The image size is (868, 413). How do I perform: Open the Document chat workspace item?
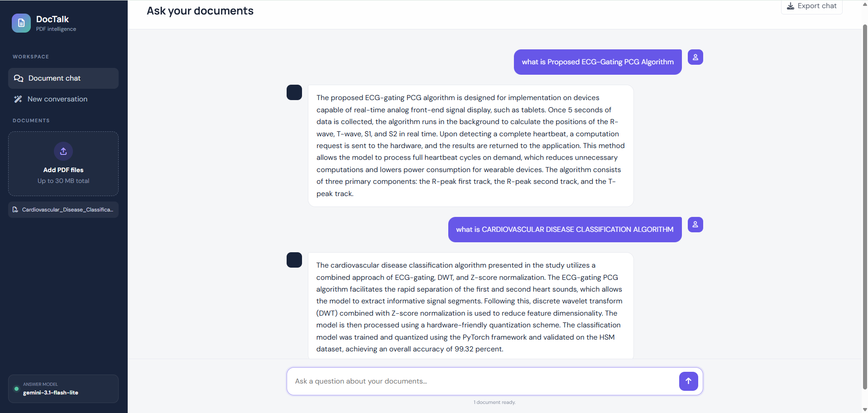coord(63,78)
